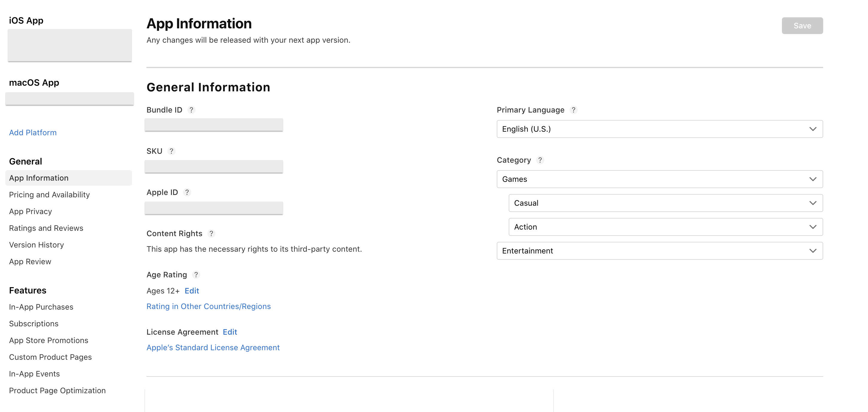Click the Add Platform link

pyautogui.click(x=33, y=133)
